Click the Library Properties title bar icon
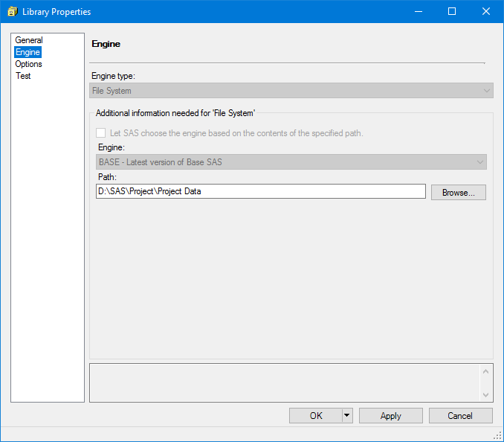Image resolution: width=504 pixels, height=442 pixels. tap(12, 12)
